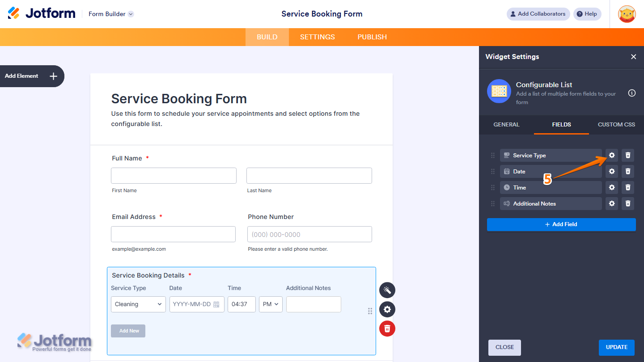The image size is (644, 362).
Task: Open settings gear for Time field
Action: click(611, 187)
